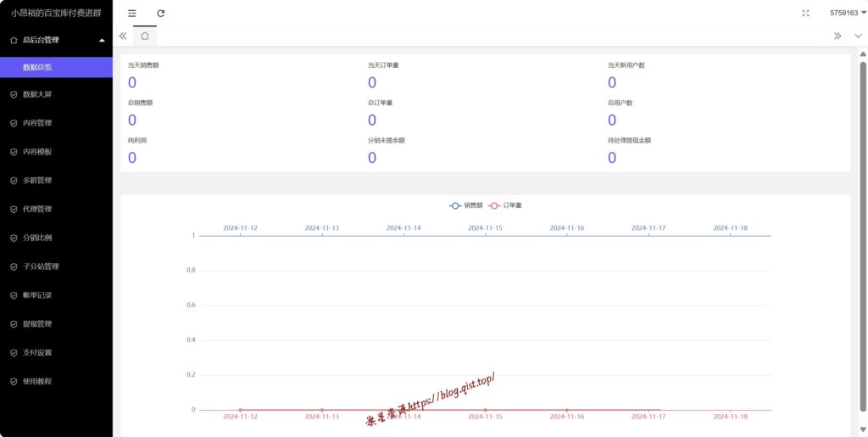Click the 小昂裕的百宝库付费进群 site title
The width and height of the screenshot is (868, 437).
56,13
